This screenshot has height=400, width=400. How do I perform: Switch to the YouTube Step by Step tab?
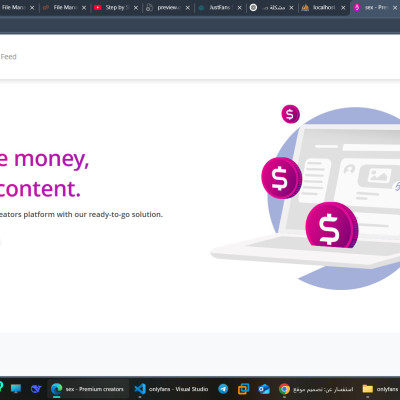[x=112, y=7]
